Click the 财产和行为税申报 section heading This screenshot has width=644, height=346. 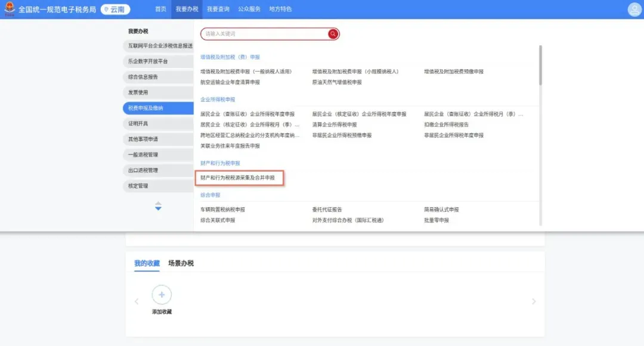220,163
